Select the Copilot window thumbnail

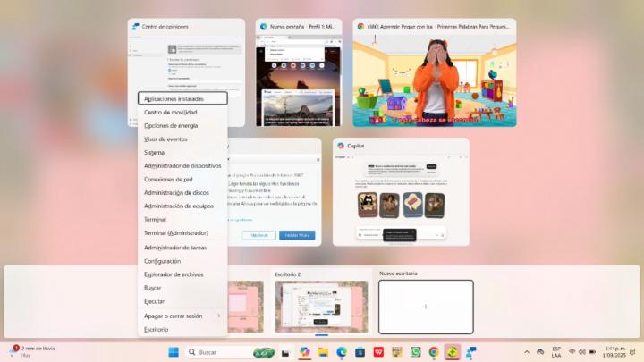[x=401, y=192]
